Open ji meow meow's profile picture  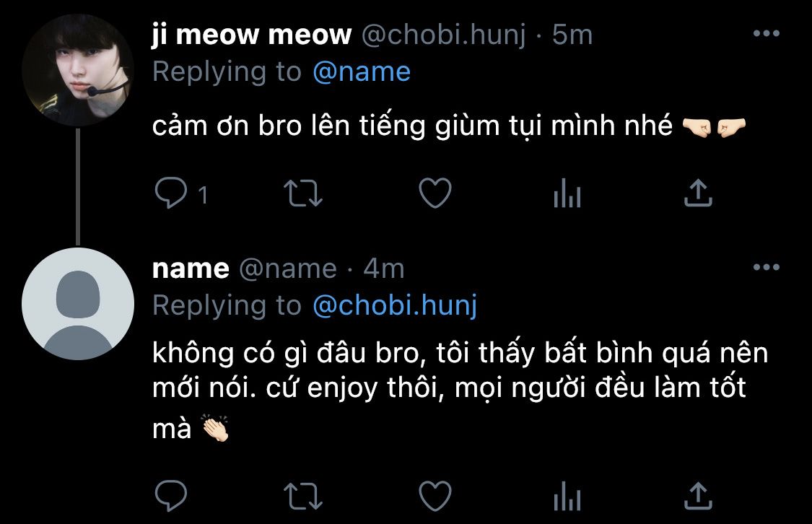[x=78, y=70]
